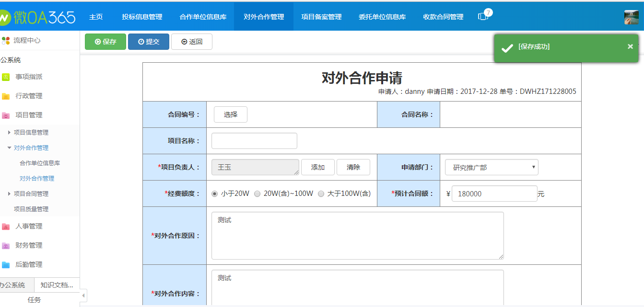The image size is (644, 307).
Task: Choose the 大于100W(含) radio option
Action: coord(321,194)
